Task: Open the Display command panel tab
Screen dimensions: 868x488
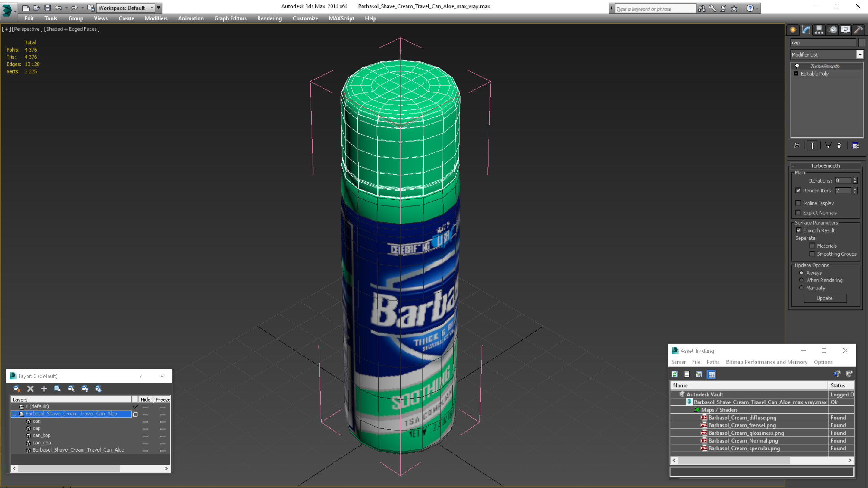Action: (845, 30)
